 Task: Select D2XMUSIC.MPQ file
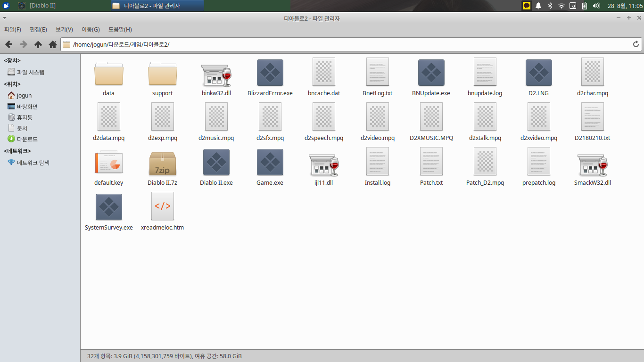coord(431,117)
